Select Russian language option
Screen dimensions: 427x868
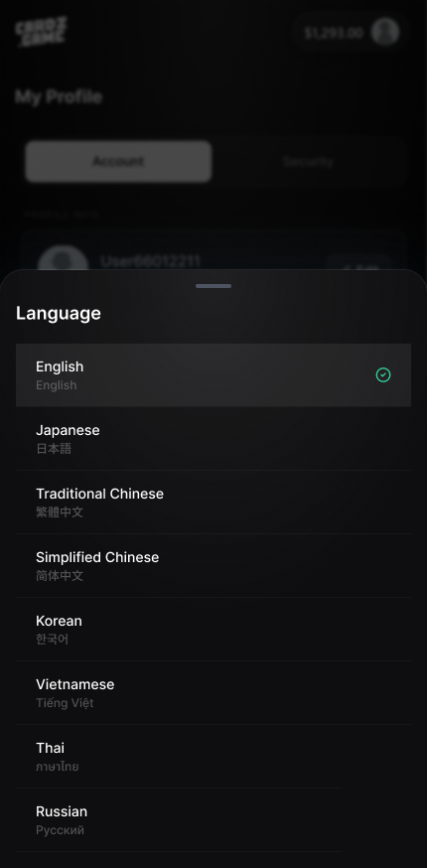[x=213, y=820]
